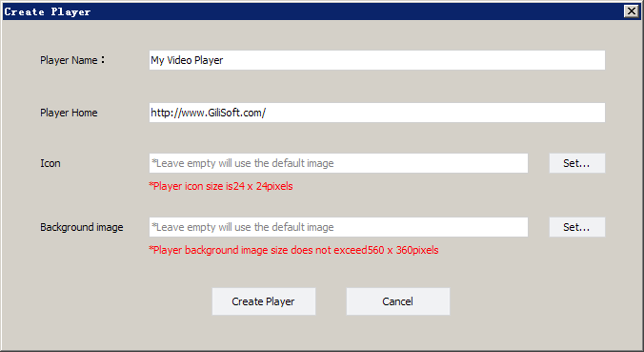Focus the Player Name text field
Image resolution: width=644 pixels, height=352 pixels.
[377, 60]
